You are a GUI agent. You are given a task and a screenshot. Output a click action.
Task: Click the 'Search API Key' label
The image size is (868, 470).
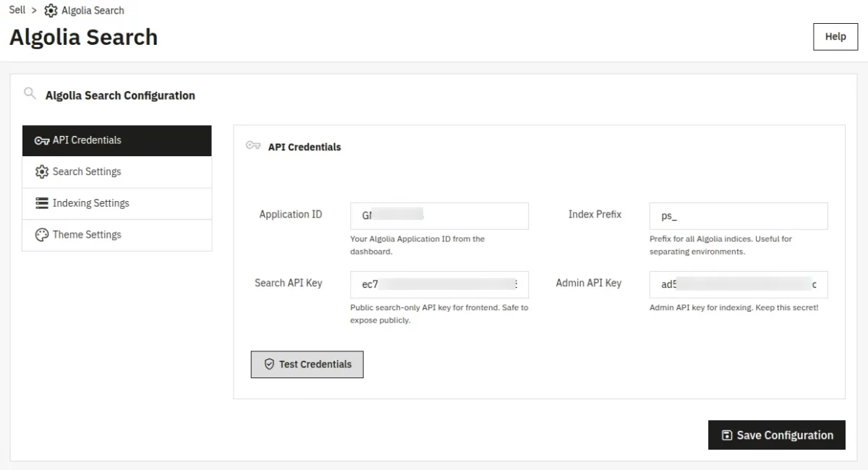[x=289, y=283]
